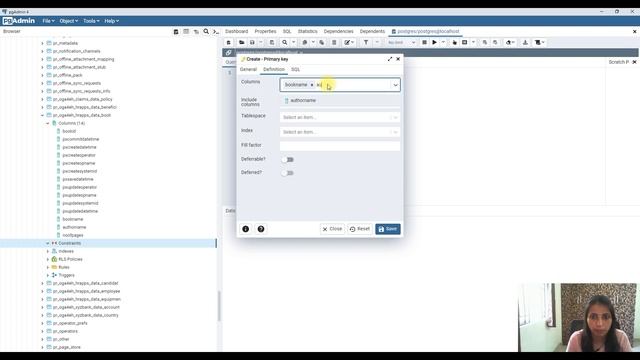Click the Open File folder icon in query toolbar

242,42
